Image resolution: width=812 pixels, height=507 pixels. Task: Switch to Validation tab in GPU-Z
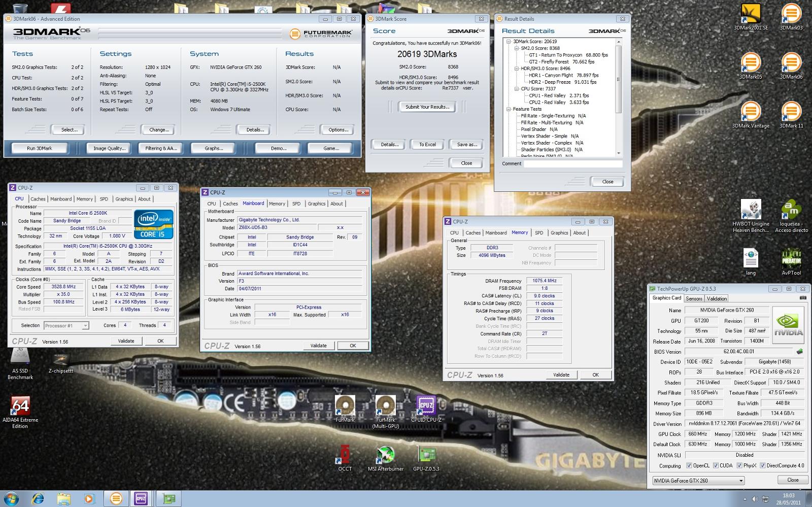[717, 298]
